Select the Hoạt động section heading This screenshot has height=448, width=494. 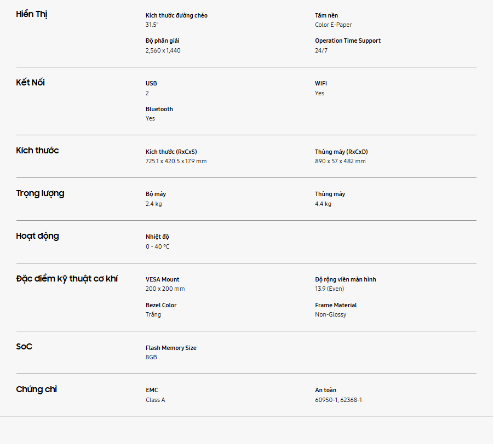[37, 236]
